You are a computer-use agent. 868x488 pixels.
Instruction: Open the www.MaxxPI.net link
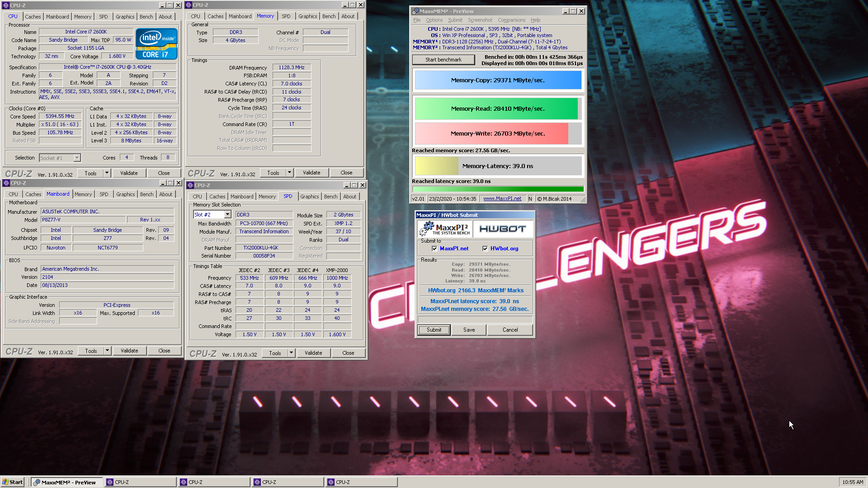tap(502, 199)
